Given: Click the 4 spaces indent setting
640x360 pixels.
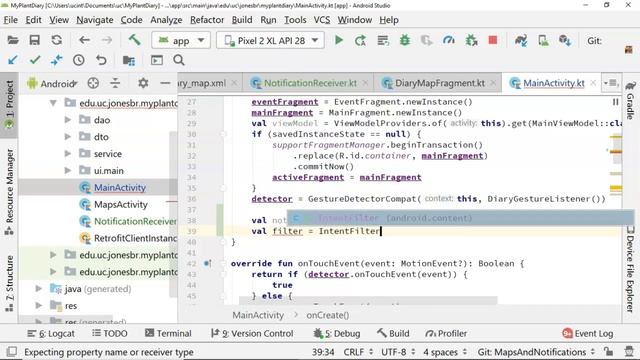Looking at the screenshot, I should [445, 352].
